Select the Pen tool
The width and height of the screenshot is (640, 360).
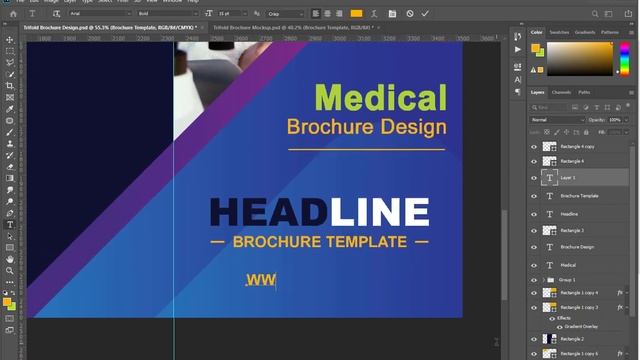(10, 213)
